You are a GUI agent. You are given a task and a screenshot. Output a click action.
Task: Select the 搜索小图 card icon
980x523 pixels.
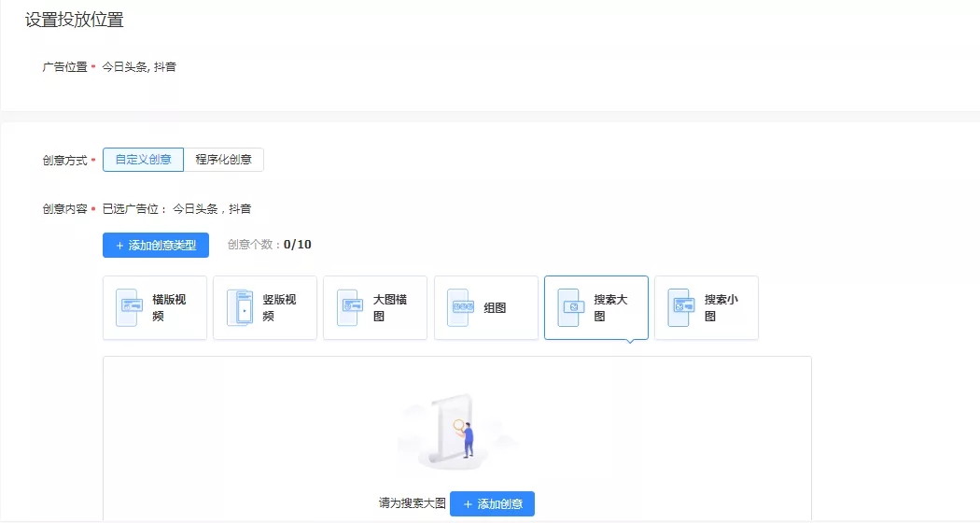680,307
